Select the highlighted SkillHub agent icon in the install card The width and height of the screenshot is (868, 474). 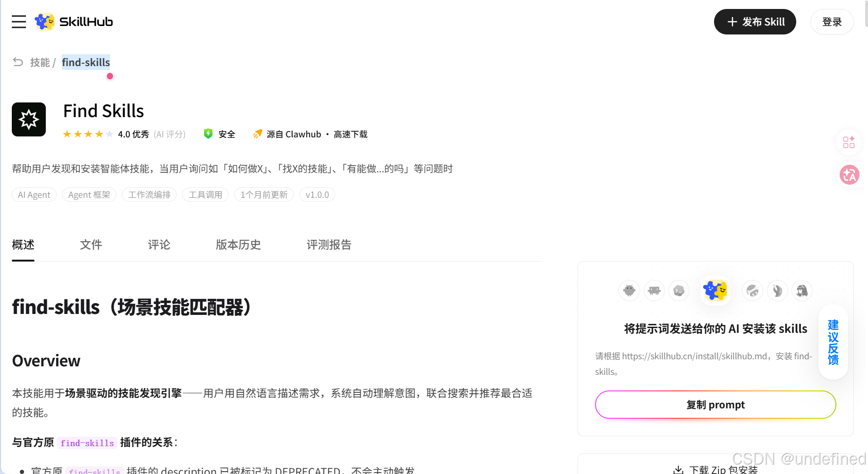tap(715, 290)
